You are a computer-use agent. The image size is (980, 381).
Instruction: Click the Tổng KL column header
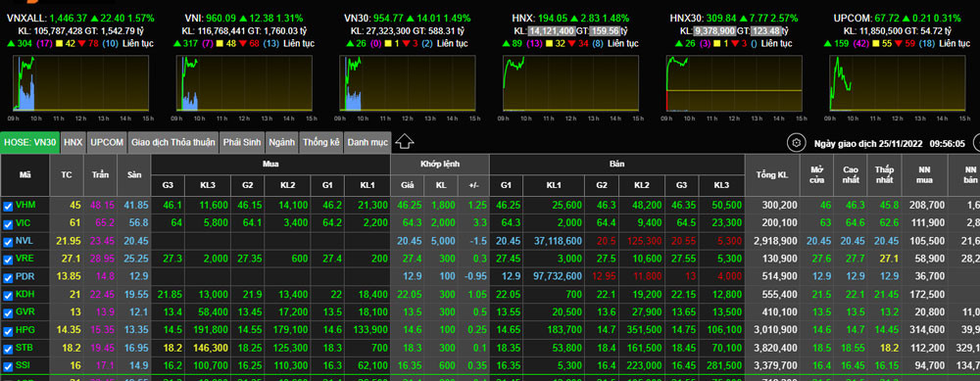(x=772, y=175)
